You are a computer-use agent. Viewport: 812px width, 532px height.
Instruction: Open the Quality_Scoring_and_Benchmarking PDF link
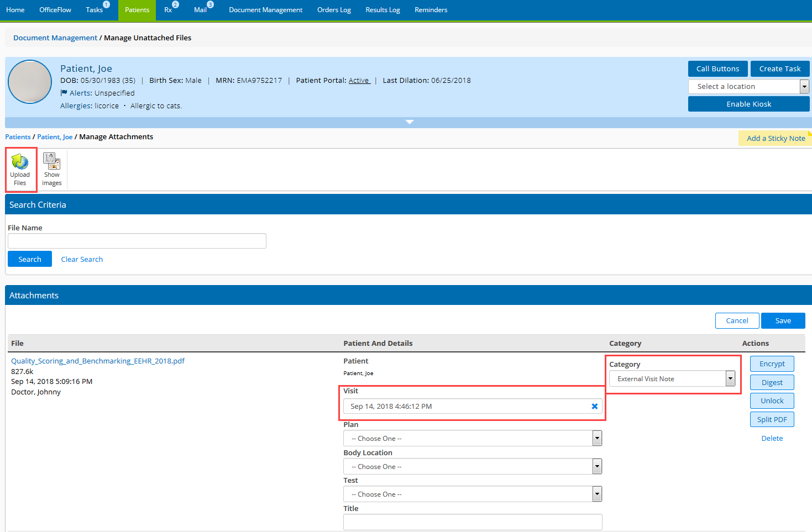coord(98,361)
